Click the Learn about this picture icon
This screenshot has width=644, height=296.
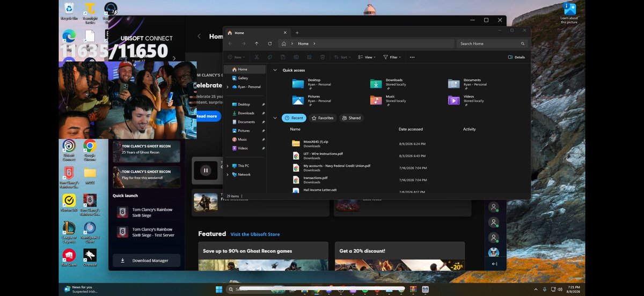569,13
